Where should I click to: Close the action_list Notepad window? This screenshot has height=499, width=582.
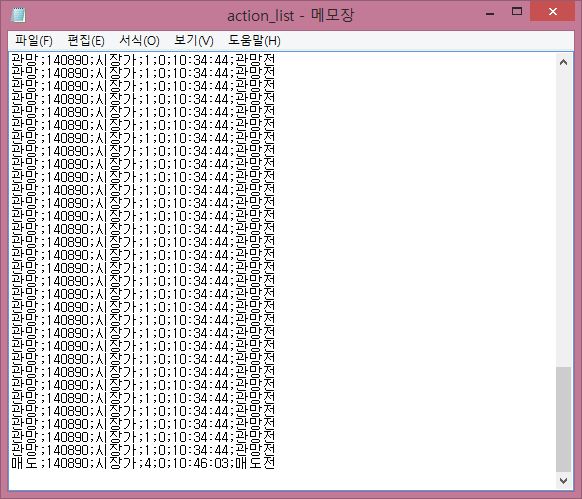tap(553, 12)
